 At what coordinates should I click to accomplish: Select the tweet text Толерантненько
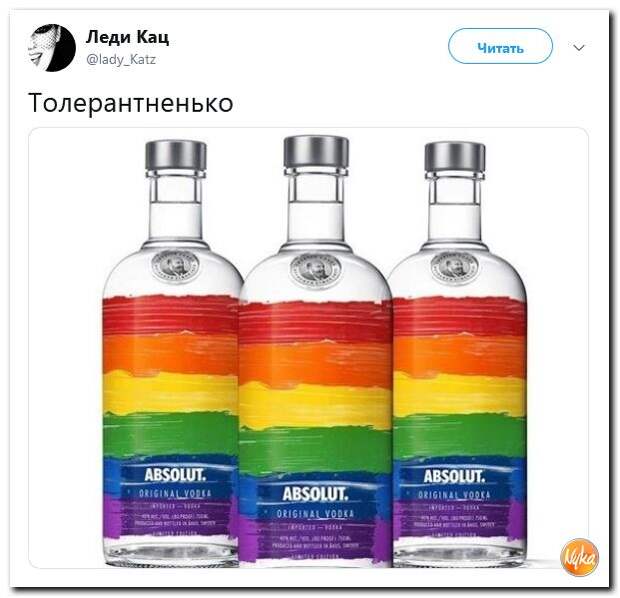click(x=131, y=103)
